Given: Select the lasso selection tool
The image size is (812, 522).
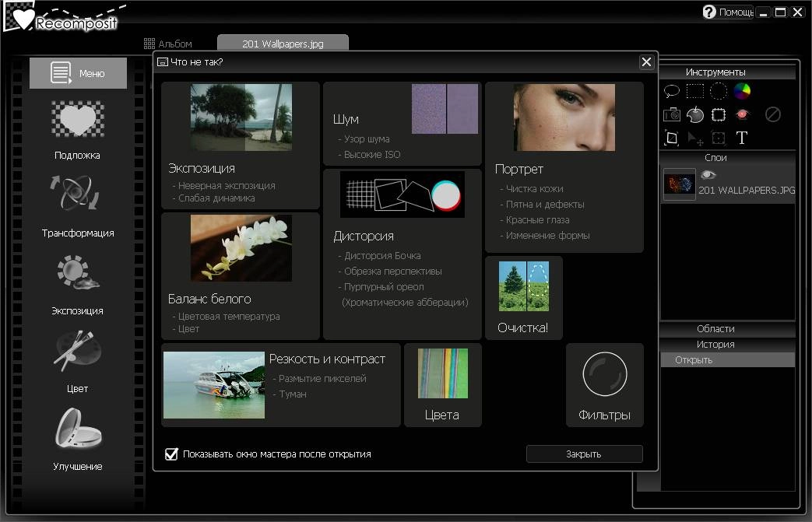Looking at the screenshot, I should tap(672, 92).
